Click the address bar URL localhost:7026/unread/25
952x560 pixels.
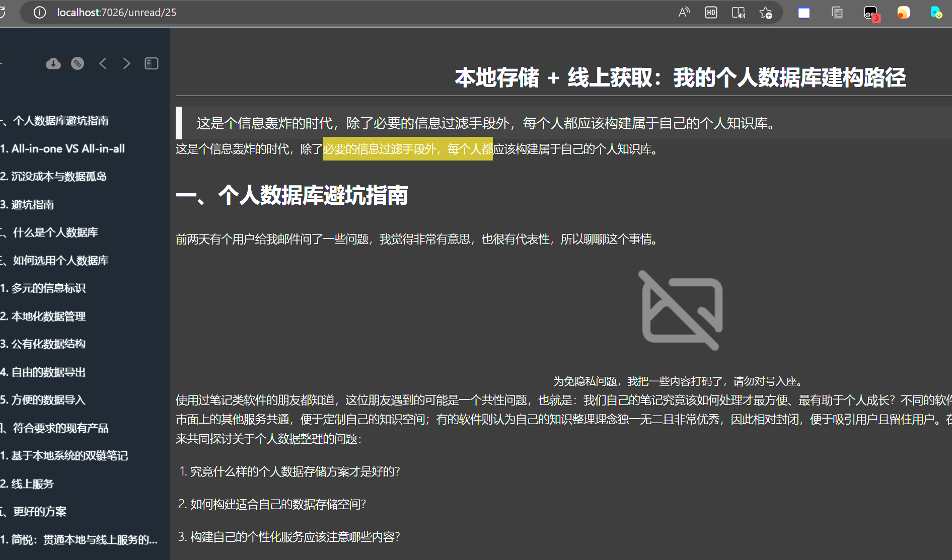117,13
